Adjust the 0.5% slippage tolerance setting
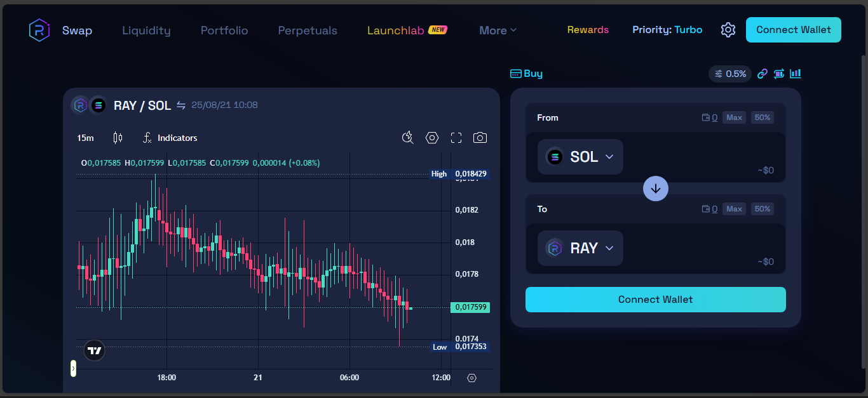Screen dimensions: 868x398 click(730, 74)
